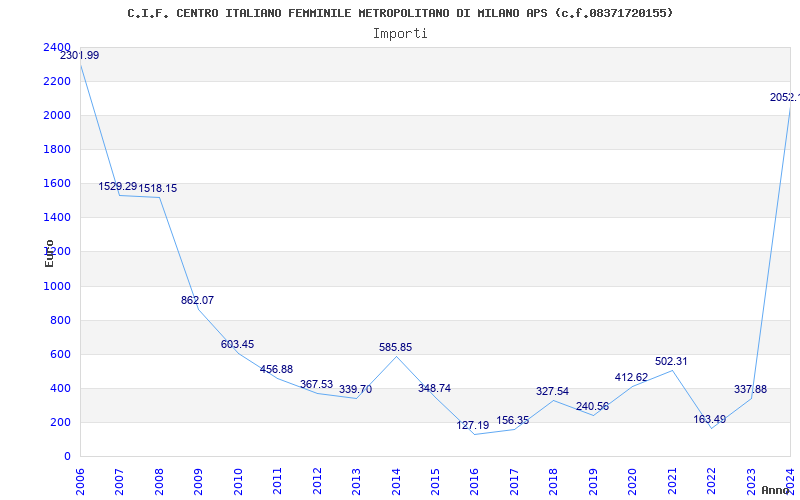
Task: Click the 2008 x-axis year
Action: 159,482
